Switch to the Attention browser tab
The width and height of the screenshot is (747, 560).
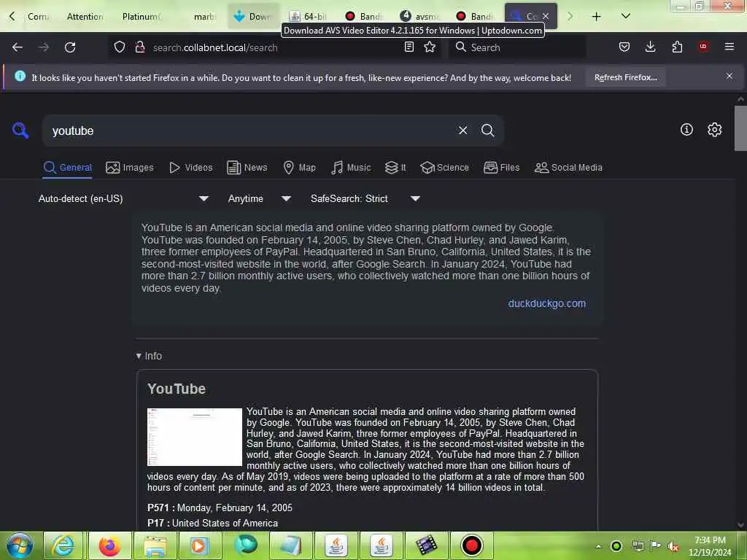85,17
